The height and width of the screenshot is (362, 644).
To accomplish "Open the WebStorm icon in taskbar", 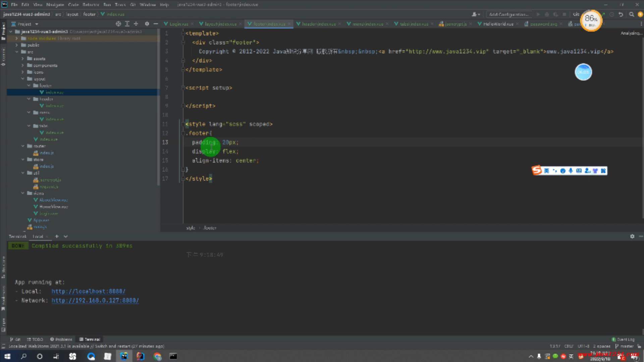I will [124, 356].
